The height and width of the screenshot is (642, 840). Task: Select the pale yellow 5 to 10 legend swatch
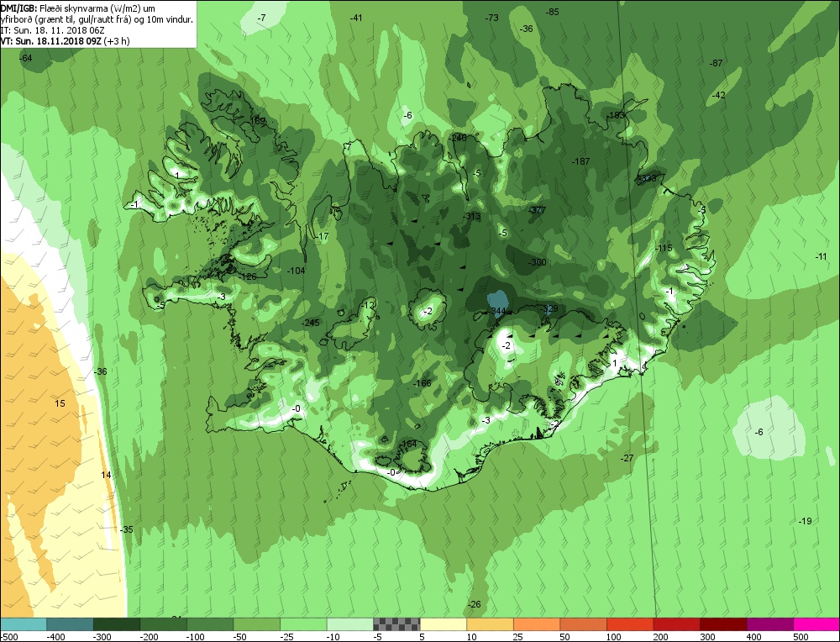tap(443, 624)
